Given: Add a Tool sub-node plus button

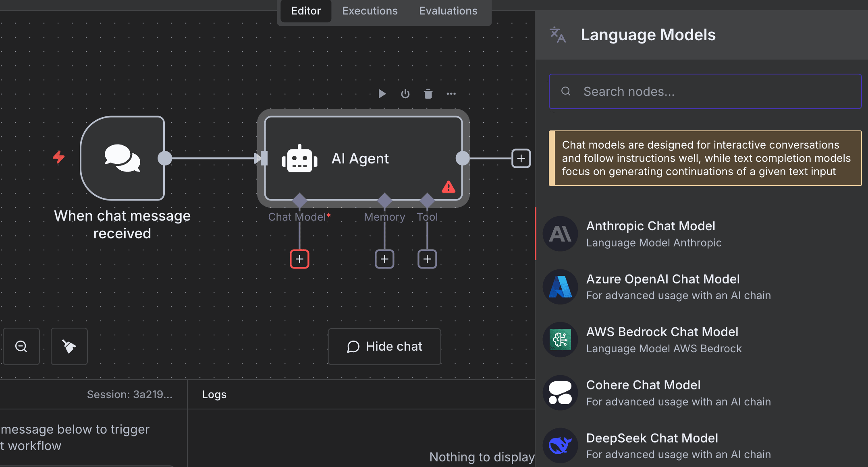Looking at the screenshot, I should pyautogui.click(x=427, y=259).
